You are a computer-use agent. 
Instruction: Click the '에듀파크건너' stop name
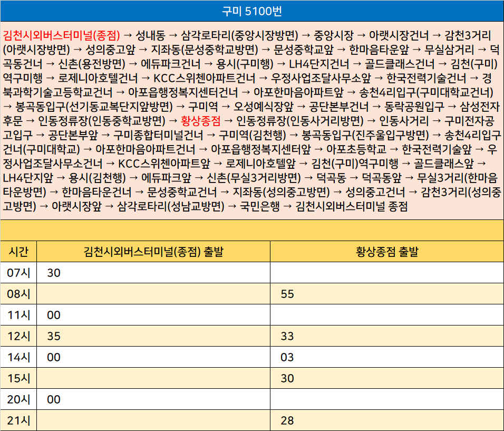pos(171,64)
